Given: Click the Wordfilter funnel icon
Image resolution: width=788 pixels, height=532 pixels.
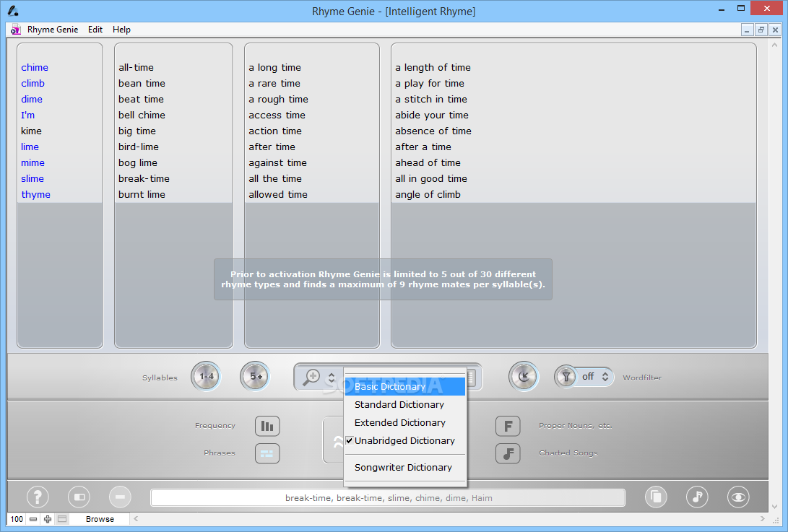Looking at the screenshot, I should pos(566,377).
